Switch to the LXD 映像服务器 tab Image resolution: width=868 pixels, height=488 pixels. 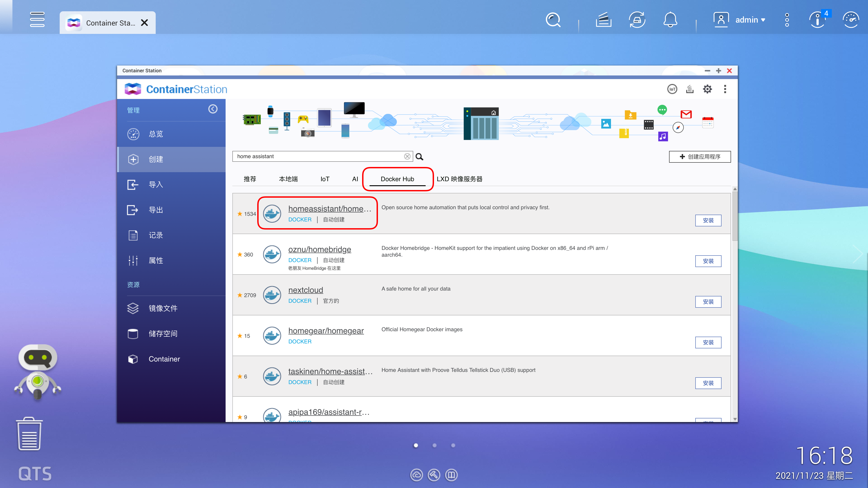click(x=459, y=179)
